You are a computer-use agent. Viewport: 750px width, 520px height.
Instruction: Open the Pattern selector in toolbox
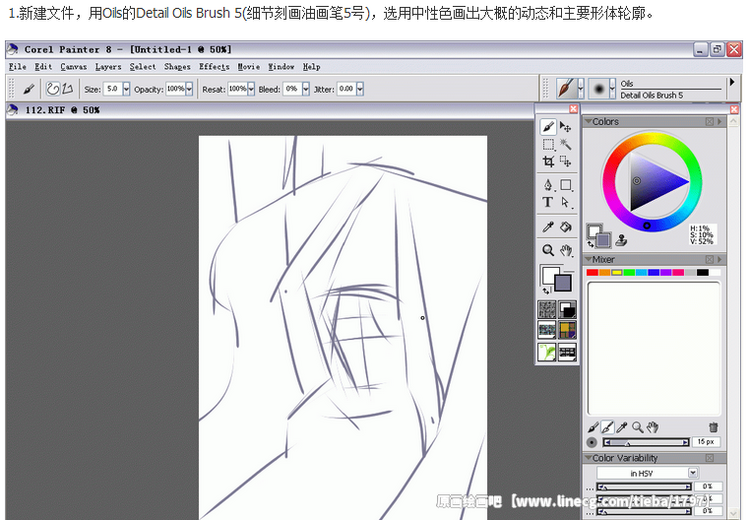(x=547, y=330)
